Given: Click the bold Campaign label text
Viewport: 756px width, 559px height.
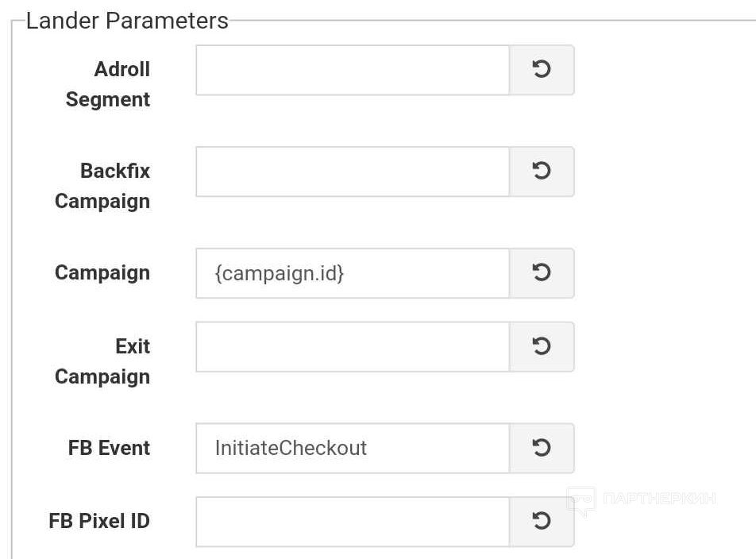Looking at the screenshot, I should point(102,272).
